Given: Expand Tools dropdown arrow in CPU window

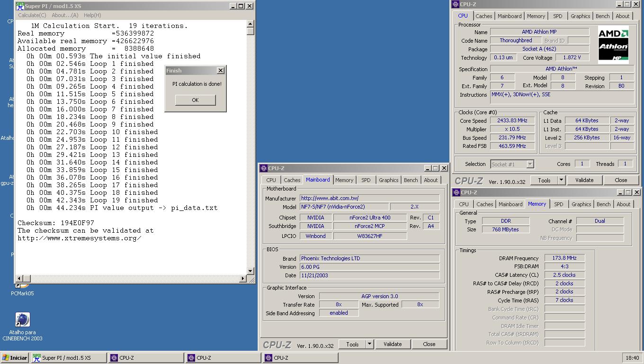Looking at the screenshot, I should pos(561,180).
